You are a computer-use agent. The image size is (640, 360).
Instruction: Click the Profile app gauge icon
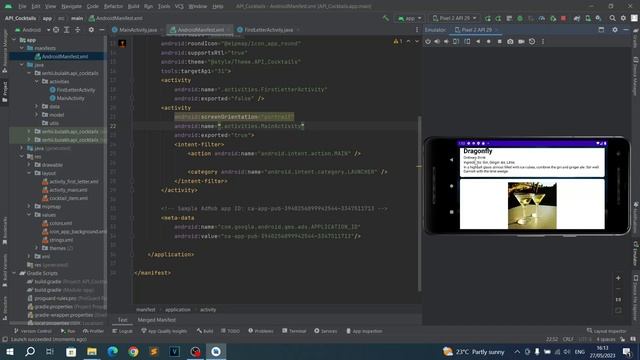542,18
